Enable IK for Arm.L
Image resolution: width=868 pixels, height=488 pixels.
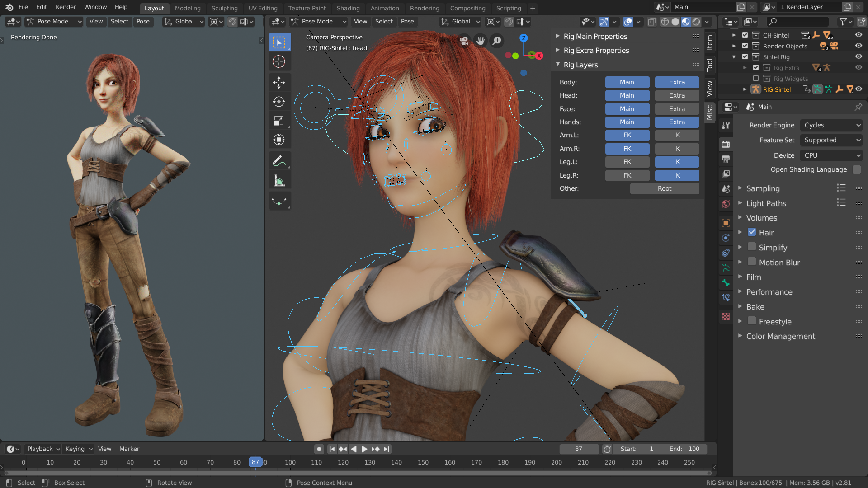click(x=677, y=135)
